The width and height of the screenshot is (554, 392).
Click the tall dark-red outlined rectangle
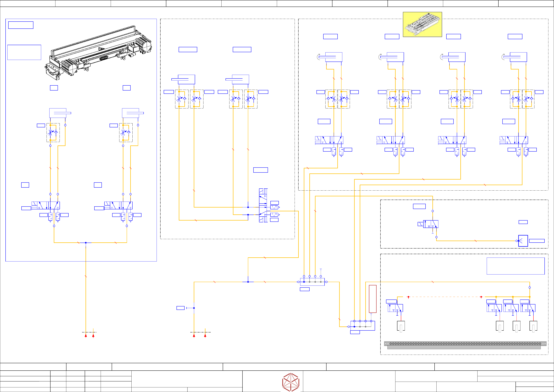click(x=373, y=299)
